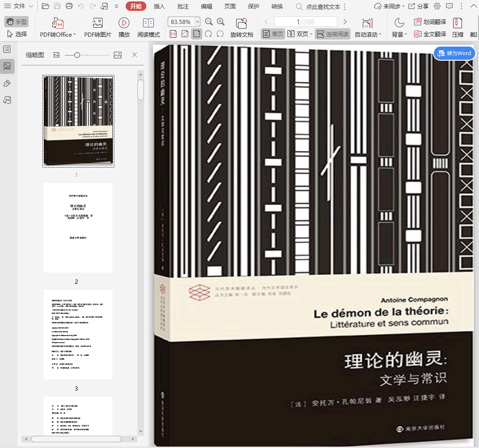Click the 转为Word button

pos(454,53)
